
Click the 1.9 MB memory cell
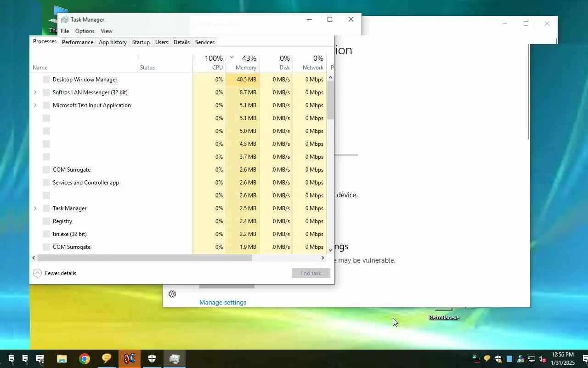coord(243,247)
